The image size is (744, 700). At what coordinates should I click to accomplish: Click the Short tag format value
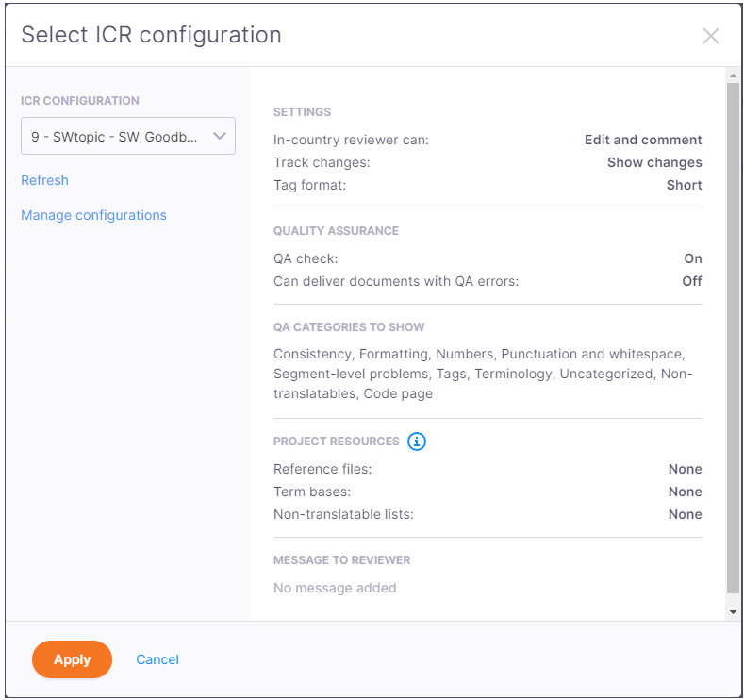684,185
